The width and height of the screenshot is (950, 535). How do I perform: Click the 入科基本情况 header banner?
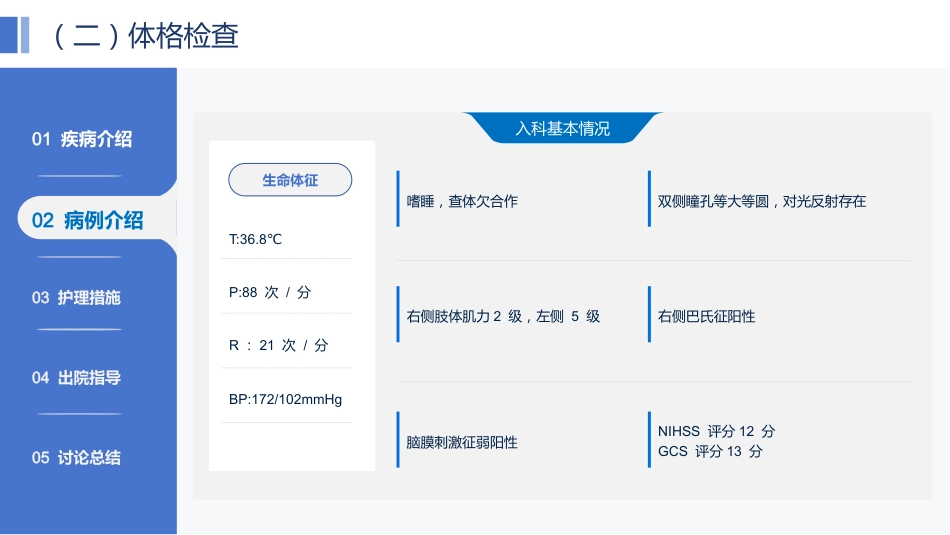point(563,128)
